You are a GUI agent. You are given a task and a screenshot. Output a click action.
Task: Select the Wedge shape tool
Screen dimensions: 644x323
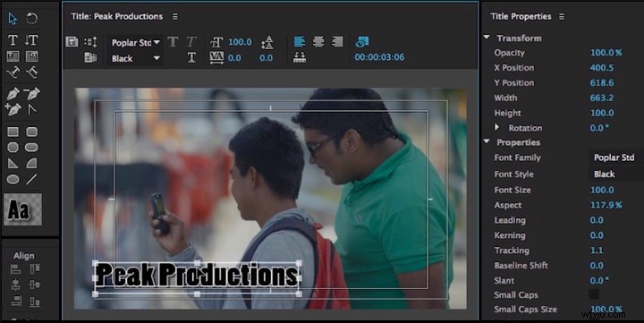coord(13,163)
